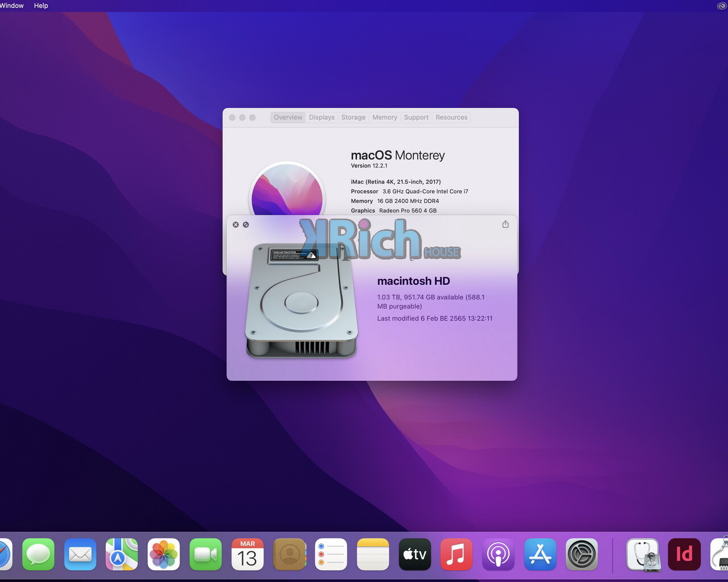
Task: Launch the App Store icon
Action: pos(540,554)
